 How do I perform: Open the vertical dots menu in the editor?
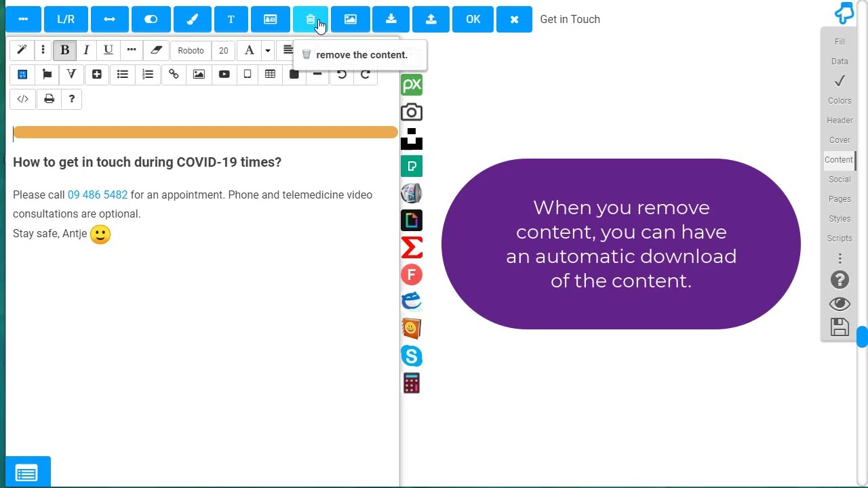coord(43,50)
